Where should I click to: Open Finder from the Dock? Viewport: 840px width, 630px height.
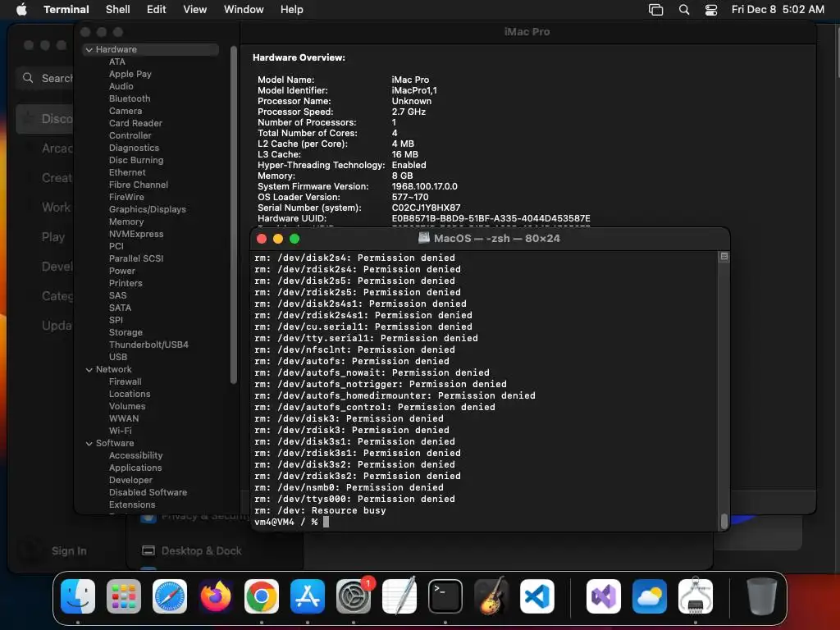(78, 596)
